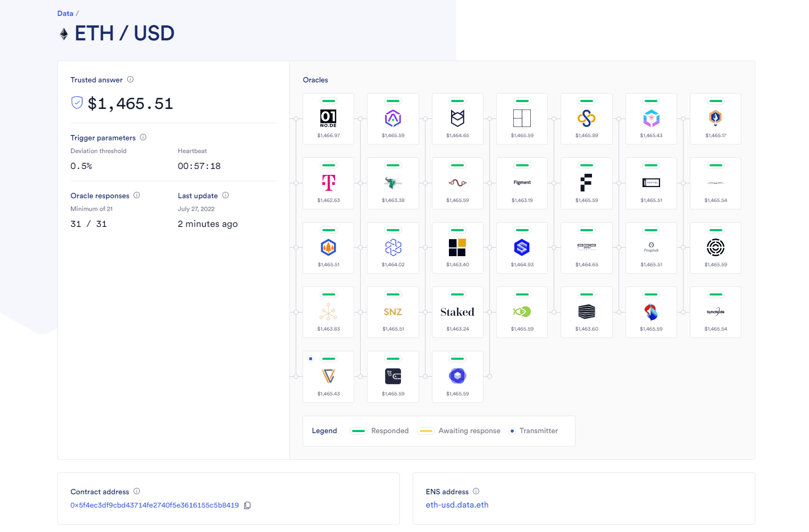
Task: Click the trusted answer value $1,465.51
Action: pyautogui.click(x=130, y=104)
